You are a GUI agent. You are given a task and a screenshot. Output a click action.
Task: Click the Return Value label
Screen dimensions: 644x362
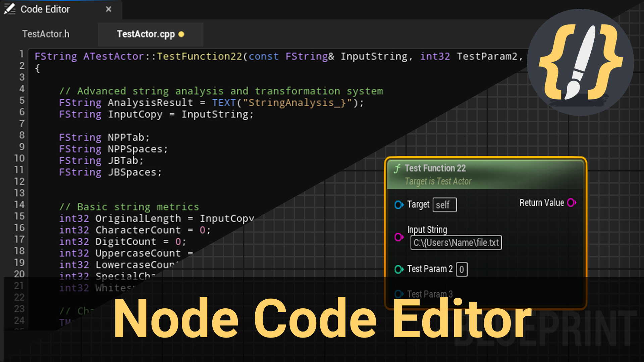point(542,203)
